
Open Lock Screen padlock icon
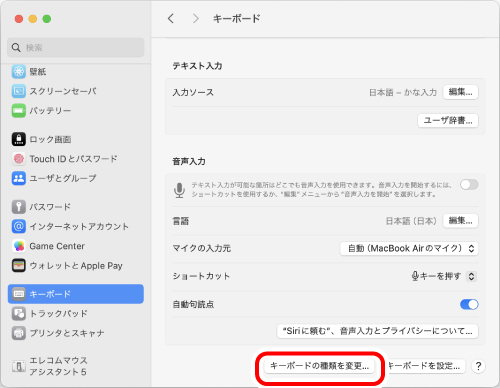click(x=19, y=139)
